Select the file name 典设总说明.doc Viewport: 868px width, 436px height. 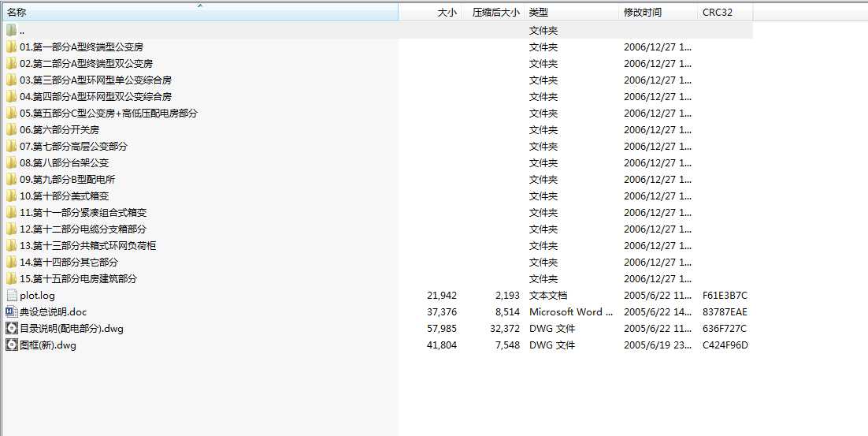click(53, 312)
